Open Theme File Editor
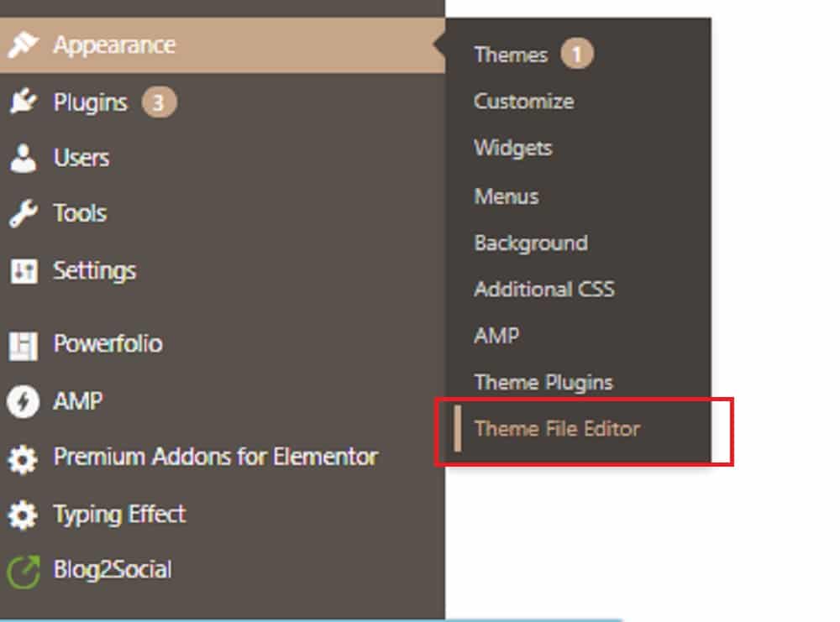The width and height of the screenshot is (840, 622). tap(557, 429)
